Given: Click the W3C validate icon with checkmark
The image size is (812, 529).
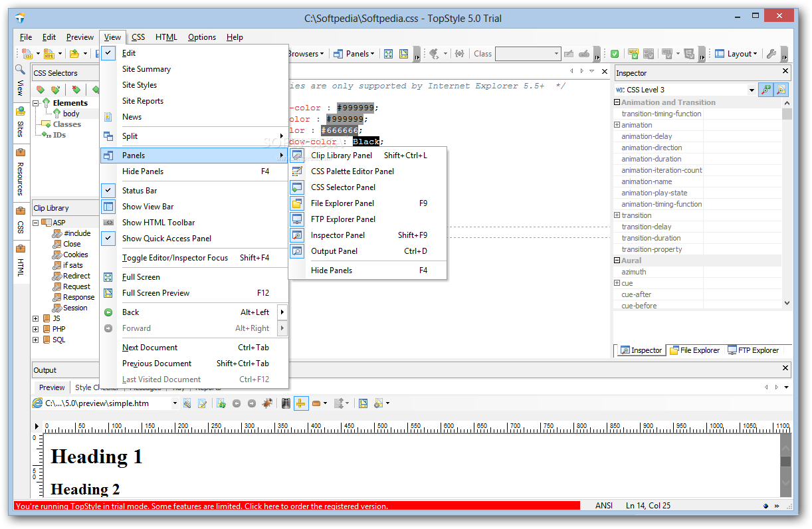Looking at the screenshot, I should pyautogui.click(x=633, y=54).
